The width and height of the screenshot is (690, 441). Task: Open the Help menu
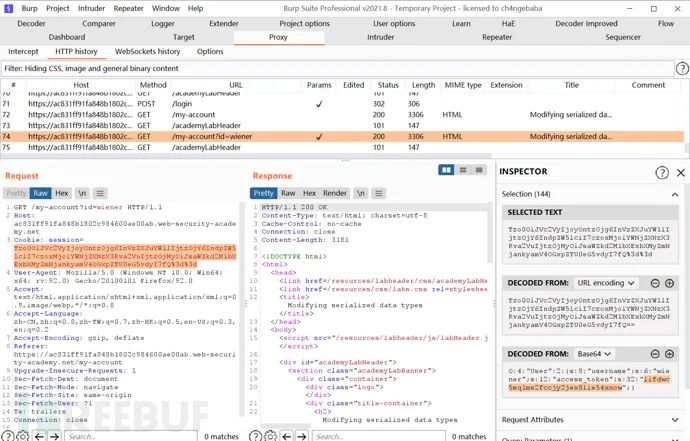pyautogui.click(x=195, y=8)
